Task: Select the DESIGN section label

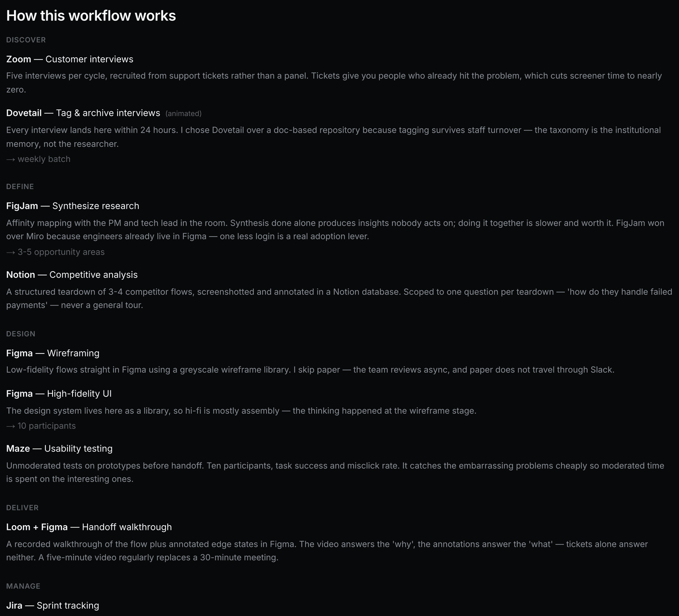Action: pyautogui.click(x=21, y=334)
